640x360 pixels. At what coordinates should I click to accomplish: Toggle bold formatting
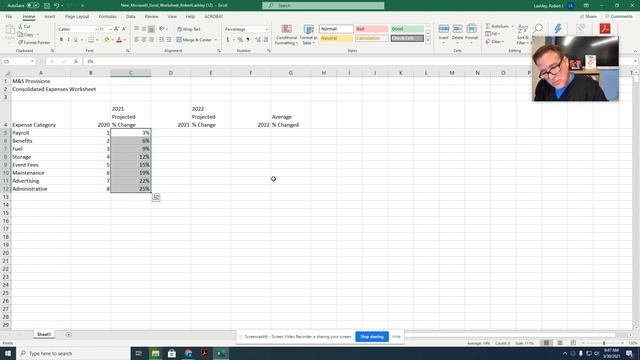tap(61, 40)
